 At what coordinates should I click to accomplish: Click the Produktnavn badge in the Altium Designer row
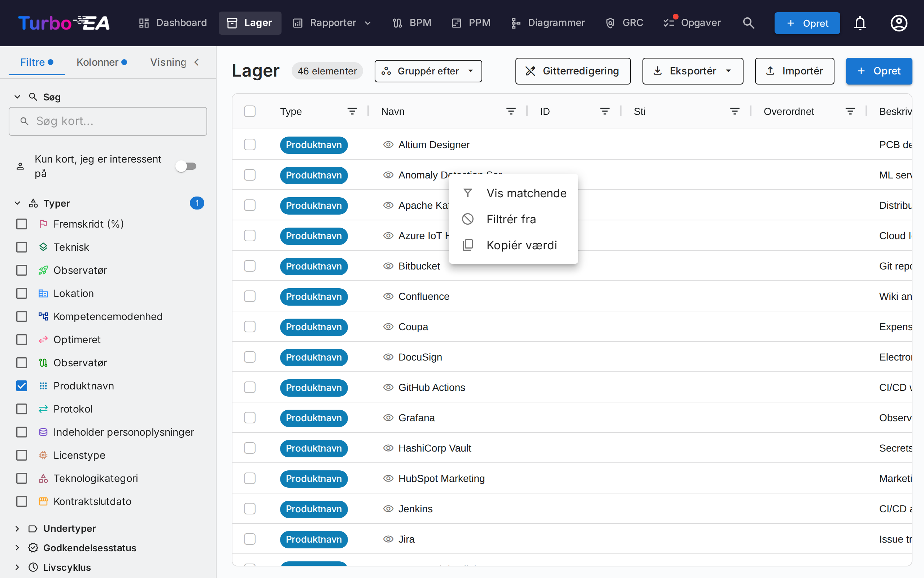[314, 145]
